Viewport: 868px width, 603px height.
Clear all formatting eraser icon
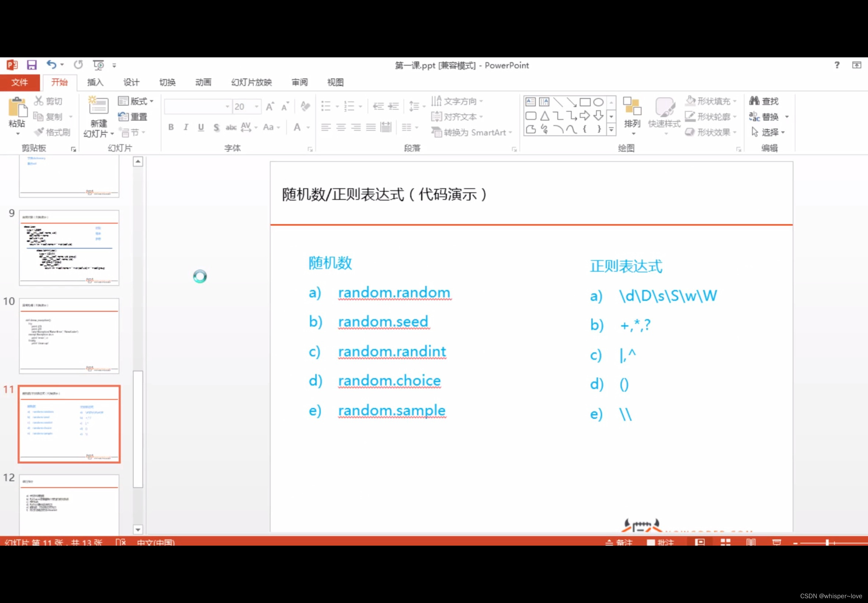[x=305, y=106]
